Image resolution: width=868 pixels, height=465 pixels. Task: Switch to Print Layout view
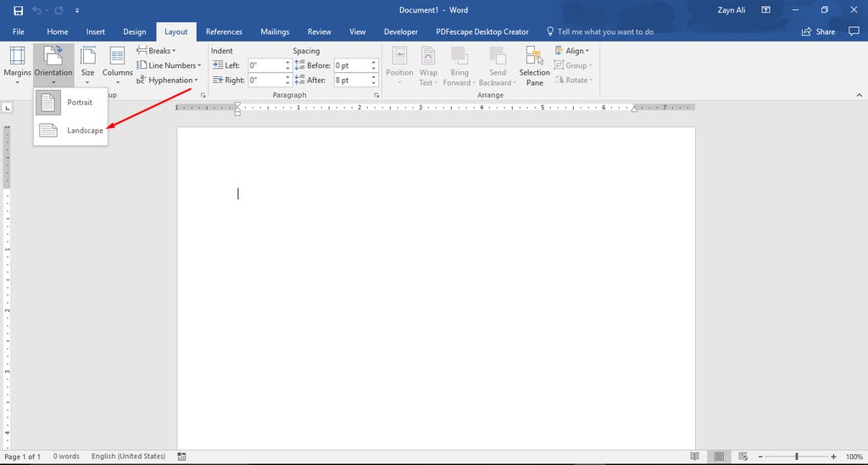719,457
